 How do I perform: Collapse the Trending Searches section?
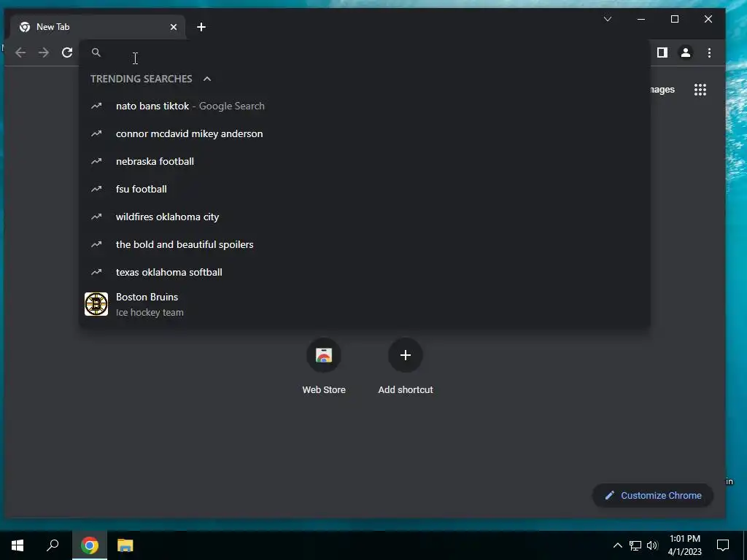point(206,79)
